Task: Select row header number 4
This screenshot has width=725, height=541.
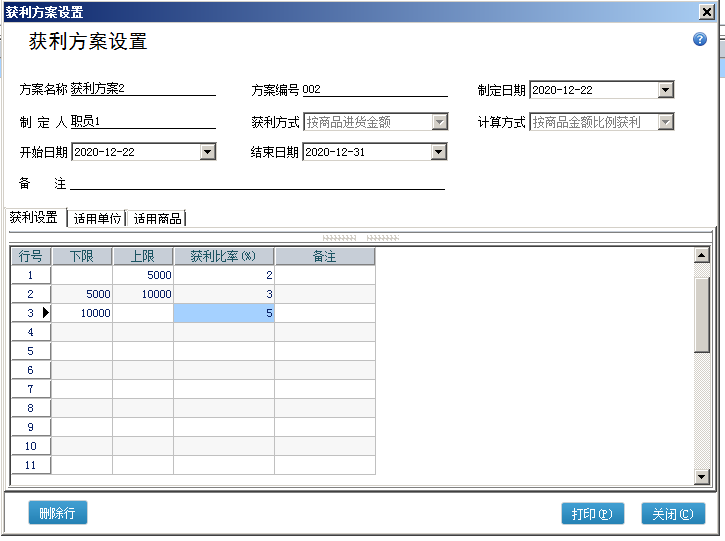Action: click(x=31, y=332)
